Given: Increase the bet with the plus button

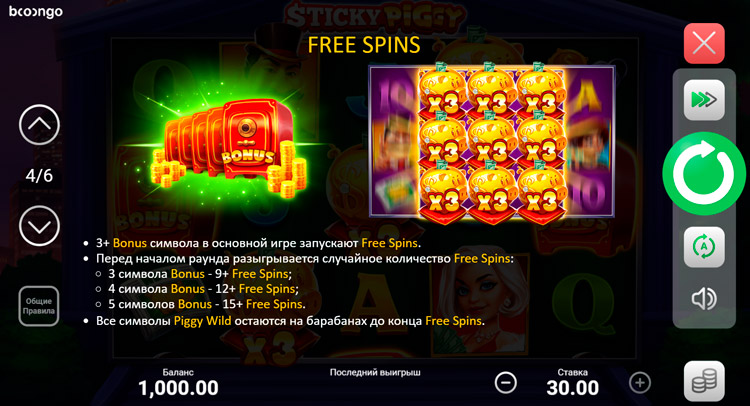Looking at the screenshot, I should click(640, 383).
